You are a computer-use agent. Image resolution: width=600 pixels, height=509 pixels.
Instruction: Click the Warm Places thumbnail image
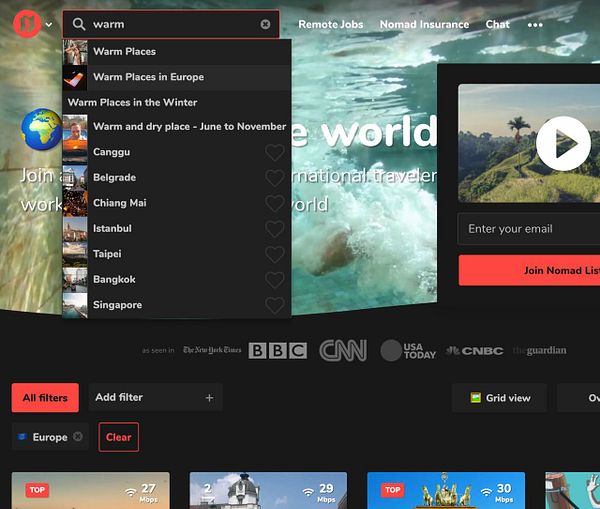click(x=75, y=52)
